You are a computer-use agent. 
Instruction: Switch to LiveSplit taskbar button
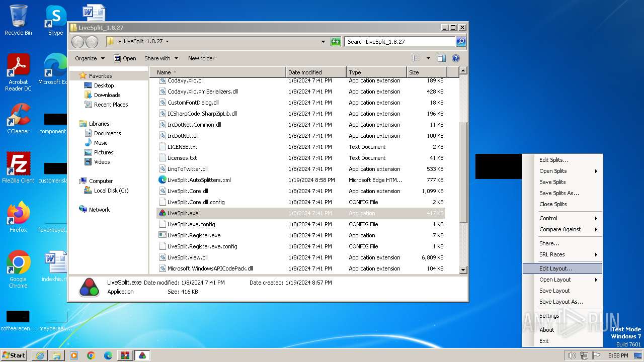(142, 355)
